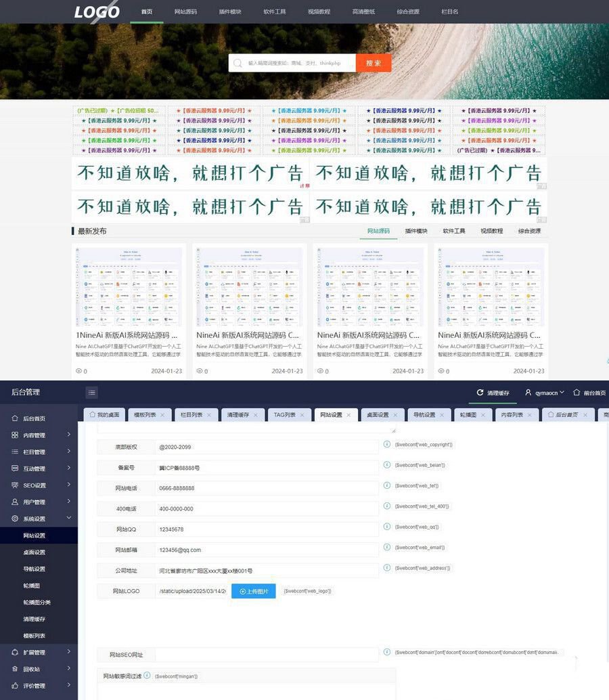This screenshot has height=700, width=609.
Task: Click the info icon beside 底部版权 field
Action: (386, 445)
